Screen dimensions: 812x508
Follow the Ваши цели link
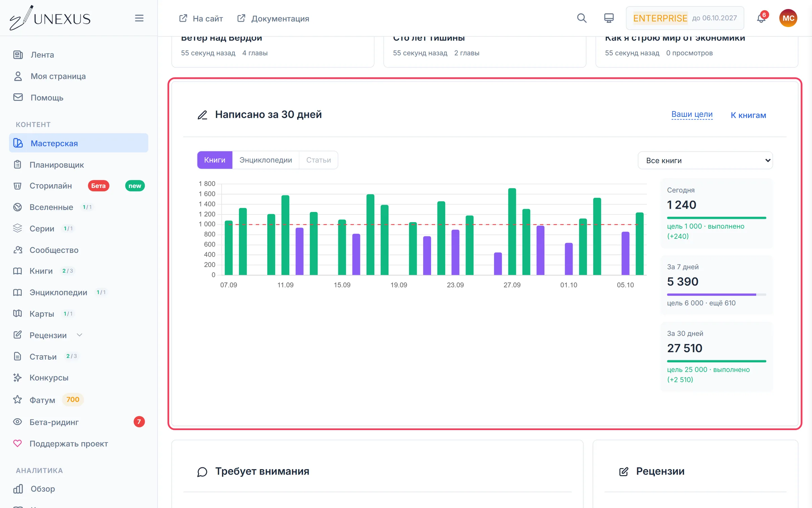click(692, 114)
